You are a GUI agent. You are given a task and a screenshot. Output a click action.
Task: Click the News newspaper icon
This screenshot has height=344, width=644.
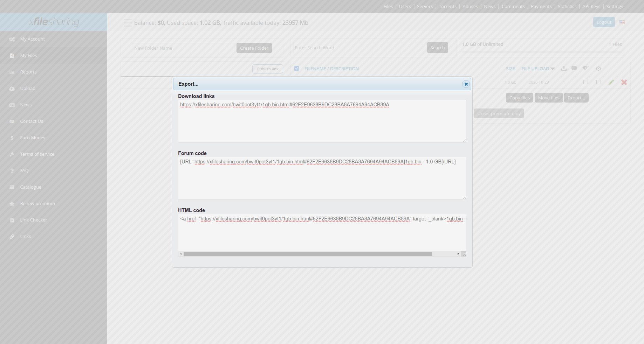click(x=12, y=105)
